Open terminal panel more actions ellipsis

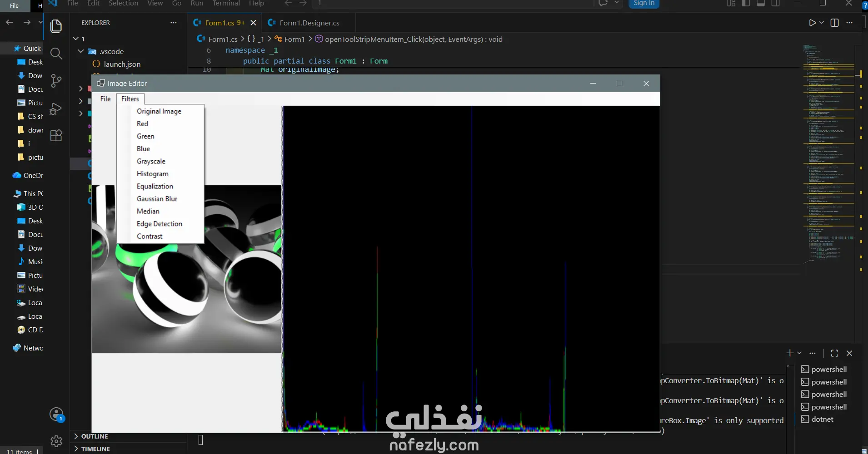click(813, 353)
